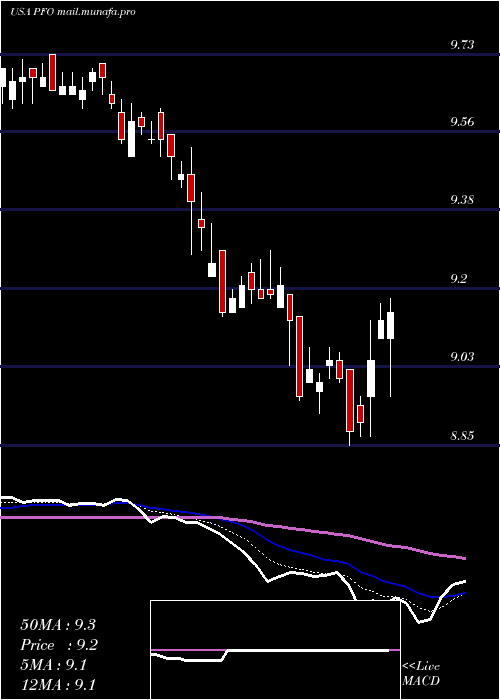The image size is (500, 700).
Task: Click the 50MA : 9.3 readout
Action: click(x=58, y=625)
